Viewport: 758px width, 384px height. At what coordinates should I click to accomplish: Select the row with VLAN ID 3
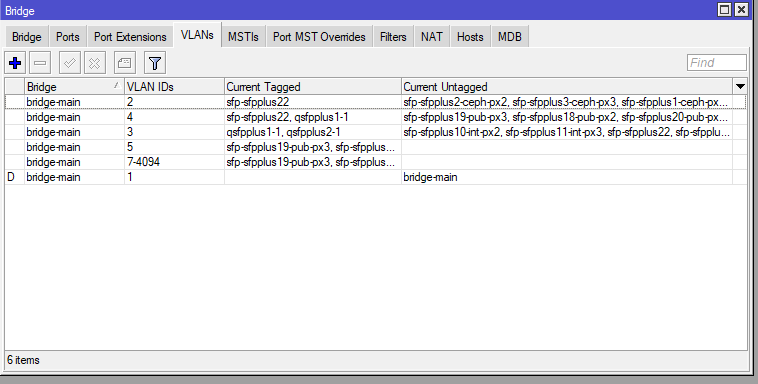click(x=376, y=132)
